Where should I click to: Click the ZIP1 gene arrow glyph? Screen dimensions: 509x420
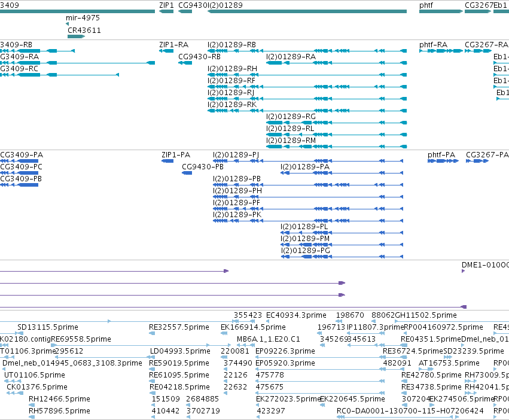(166, 11)
